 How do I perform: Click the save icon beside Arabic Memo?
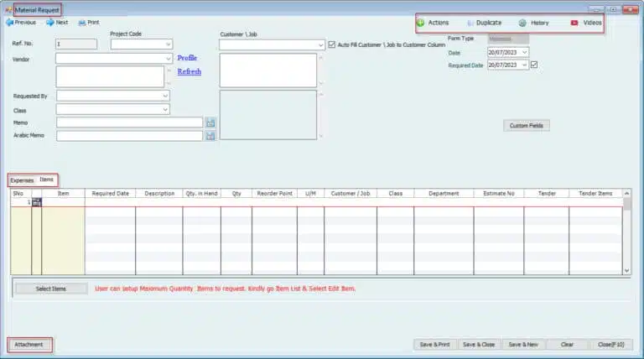pyautogui.click(x=210, y=135)
